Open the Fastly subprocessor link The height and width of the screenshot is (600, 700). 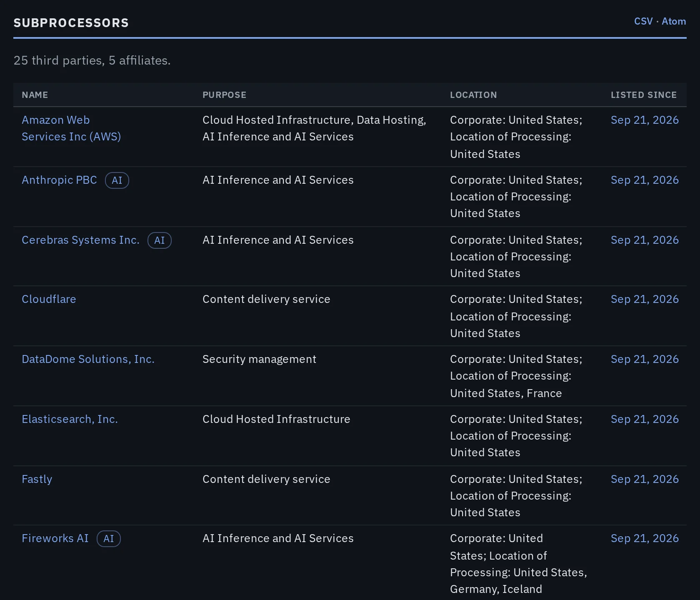tap(37, 479)
